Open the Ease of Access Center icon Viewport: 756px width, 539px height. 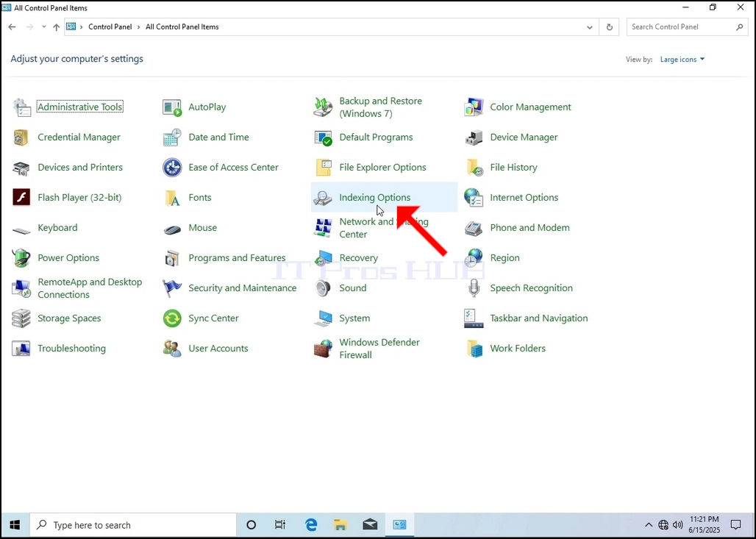point(172,168)
